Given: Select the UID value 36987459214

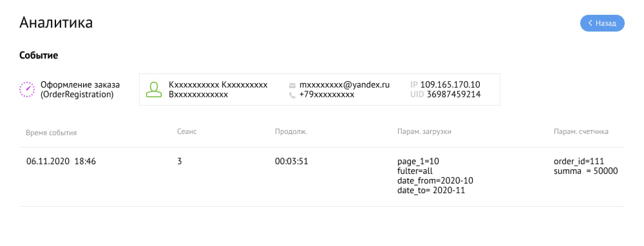Looking at the screenshot, I should (x=454, y=94).
